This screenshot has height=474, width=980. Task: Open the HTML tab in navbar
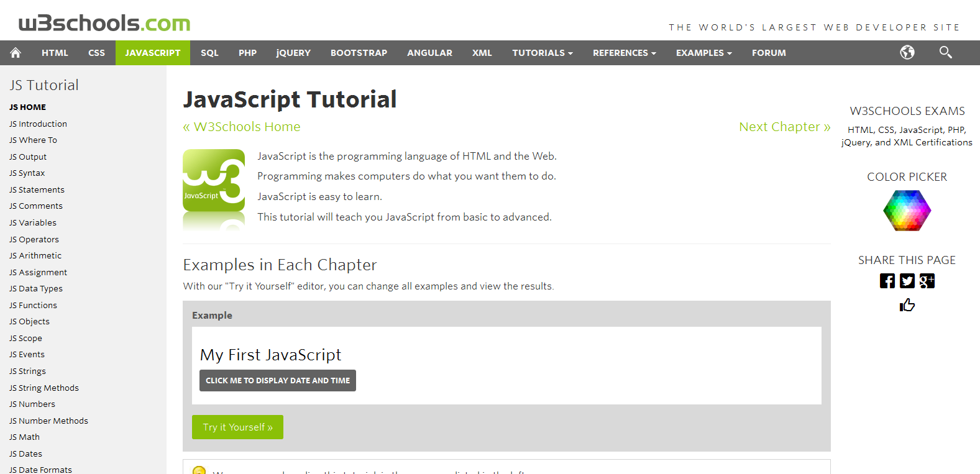click(55, 53)
